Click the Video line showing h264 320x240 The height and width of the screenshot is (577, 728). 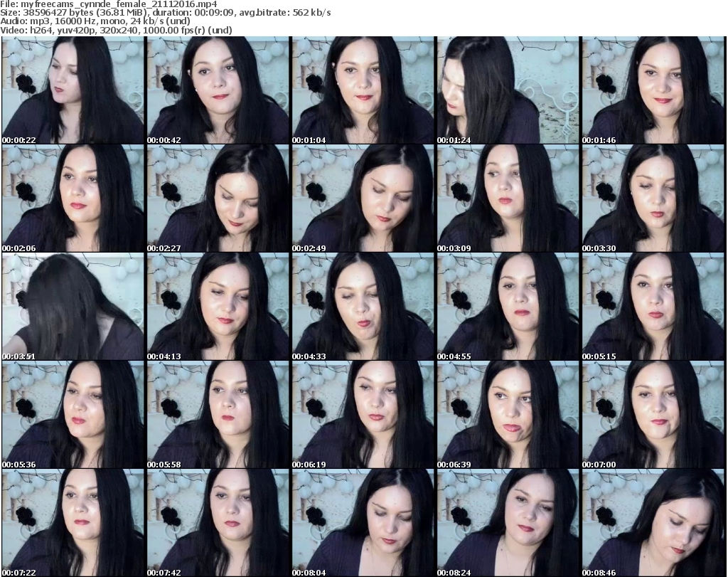(116, 30)
